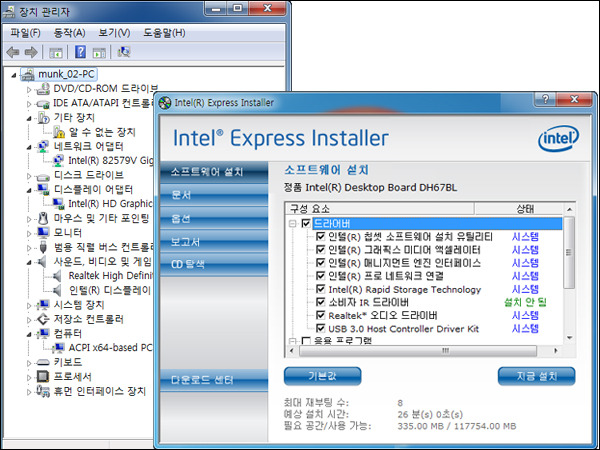The height and width of the screenshot is (450, 600).
Task: Uncheck 인텔(R) 칩셋 소프트웨어 설치 유틸리티
Action: (321, 237)
